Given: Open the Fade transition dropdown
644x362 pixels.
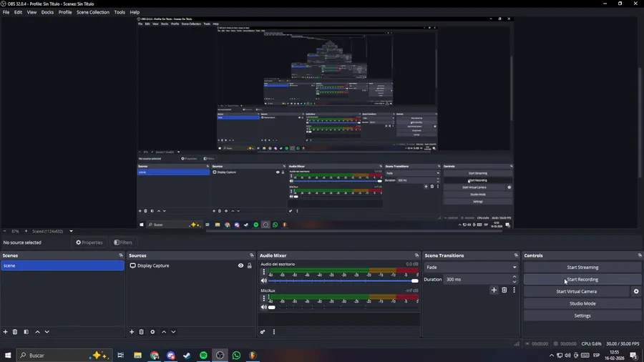Looking at the screenshot, I should pos(471,267).
